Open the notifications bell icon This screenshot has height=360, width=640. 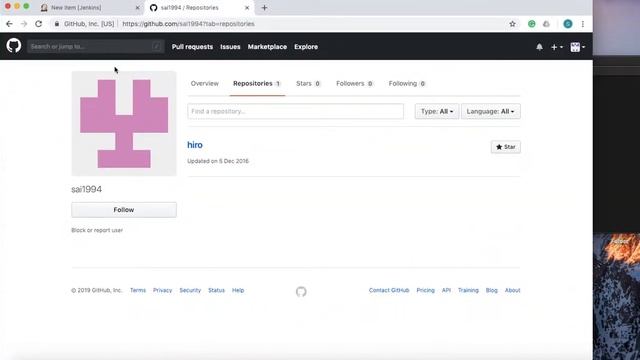pyautogui.click(x=539, y=47)
